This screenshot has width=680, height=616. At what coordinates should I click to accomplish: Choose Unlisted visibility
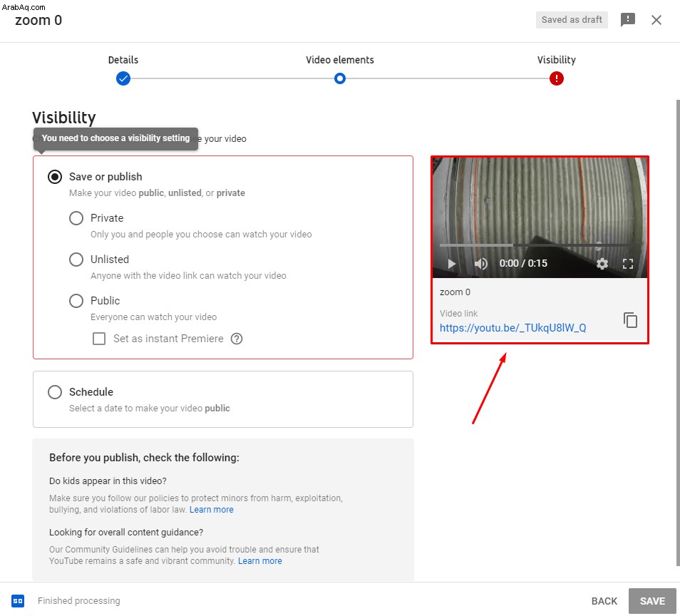click(x=76, y=260)
